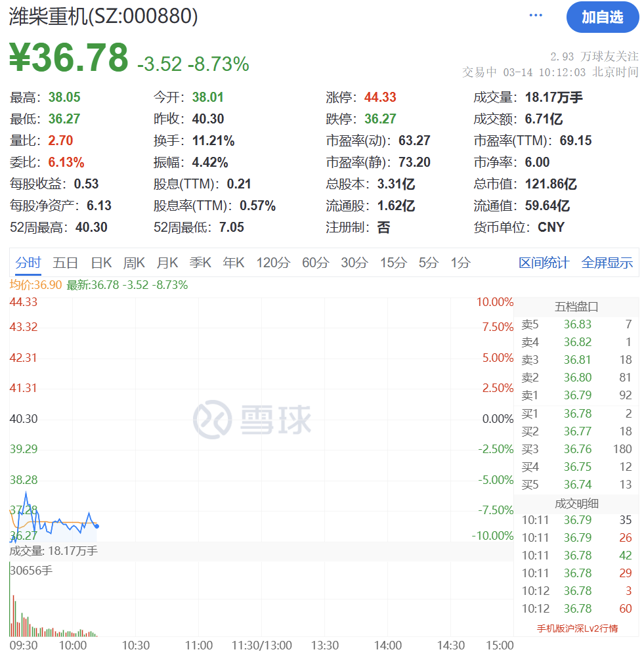Click the 成交明细 panel header
This screenshot has height=656, width=644.
tap(576, 503)
